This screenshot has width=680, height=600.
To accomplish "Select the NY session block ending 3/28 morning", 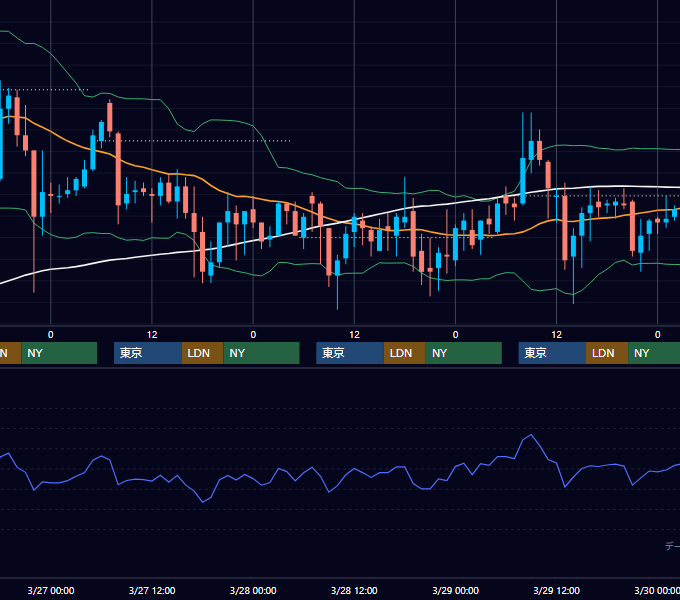I will 262,353.
